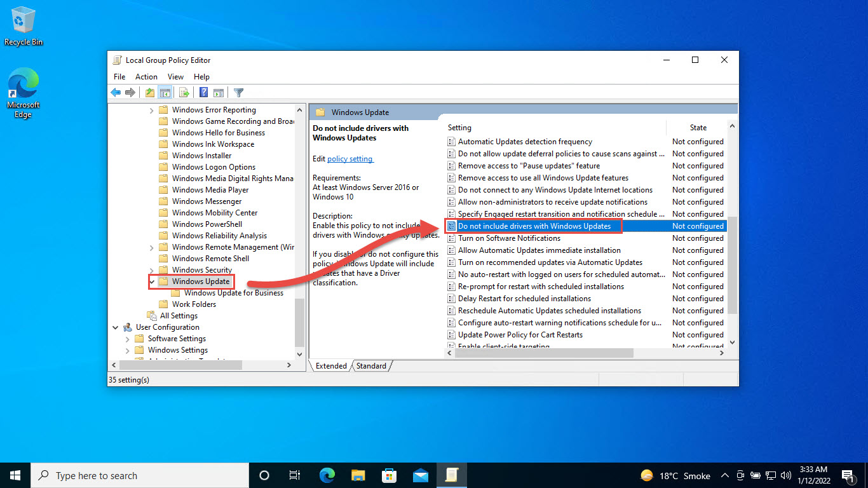The image size is (868, 488).
Task: Open Microsoft Edge from the taskbar
Action: (327, 475)
